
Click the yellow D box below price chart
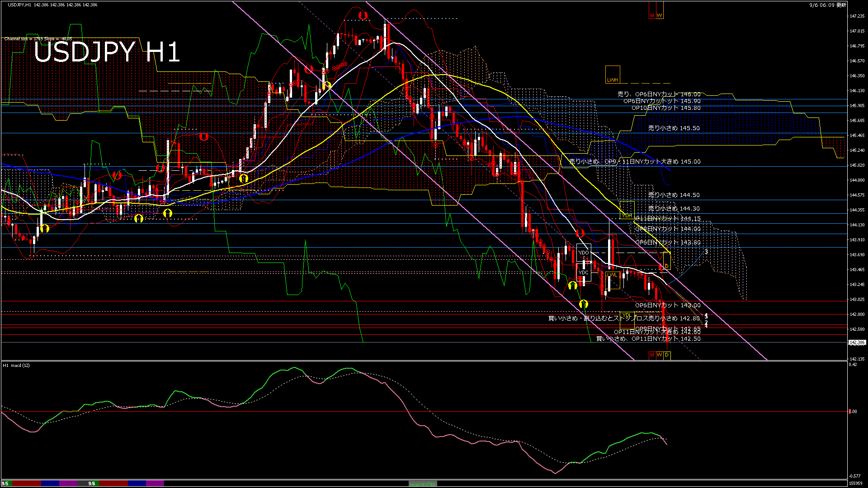(667, 355)
